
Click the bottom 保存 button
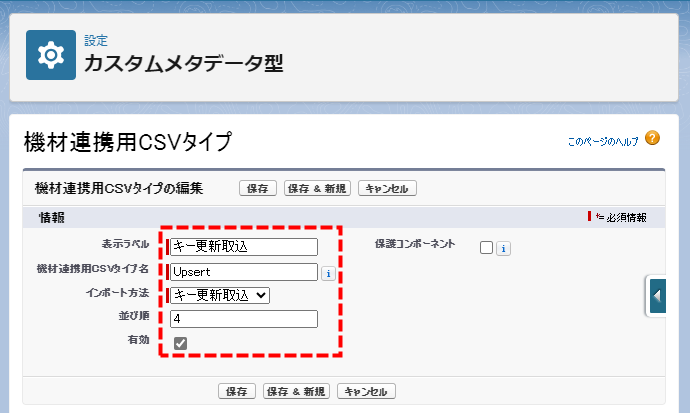[237, 391]
